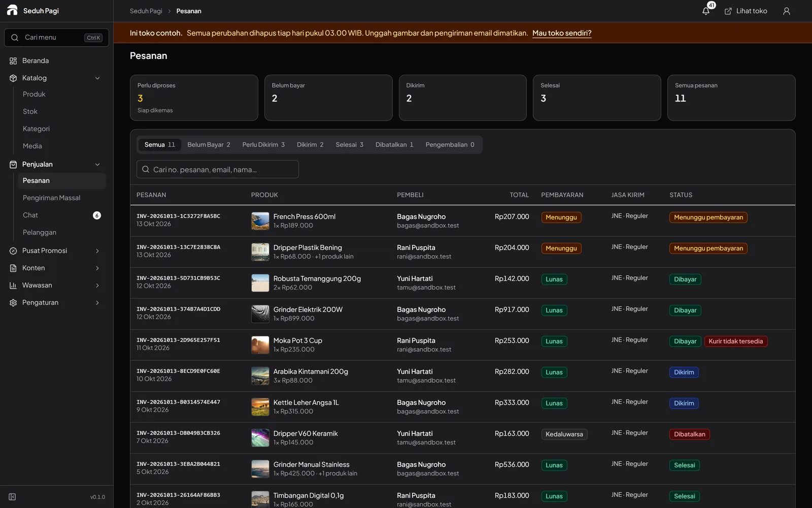Click the external link icon beside Lihat toko
The height and width of the screenshot is (508, 812).
coord(728,11)
